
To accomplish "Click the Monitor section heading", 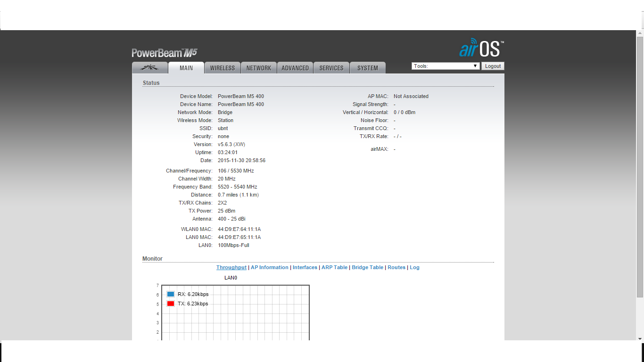I will 152,259.
